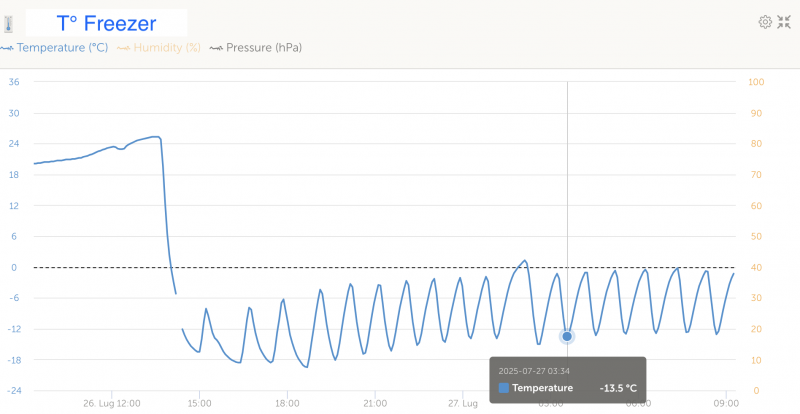Click the 09:00 time axis label
Viewport: 800px width, 414px height.
pyautogui.click(x=726, y=404)
